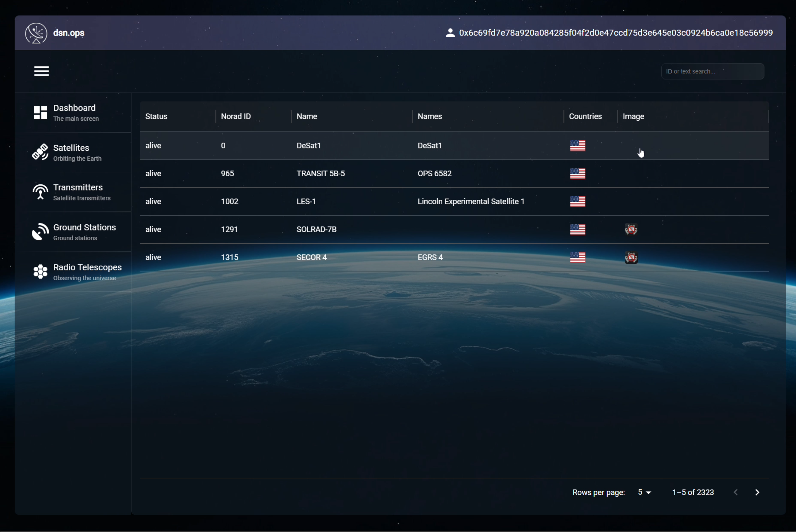Image resolution: width=796 pixels, height=532 pixels.
Task: Sort by the Names column header
Action: [x=430, y=116]
